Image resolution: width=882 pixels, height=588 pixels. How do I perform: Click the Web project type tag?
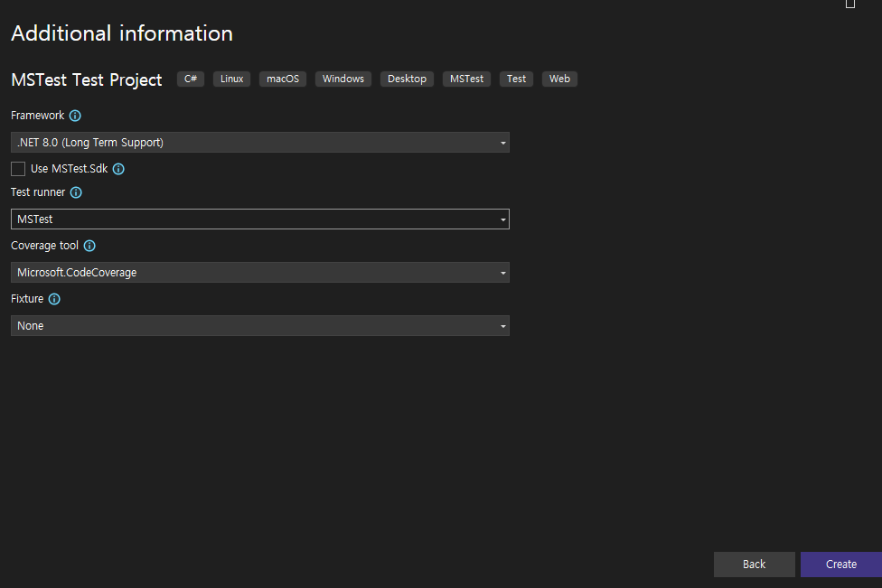559,79
